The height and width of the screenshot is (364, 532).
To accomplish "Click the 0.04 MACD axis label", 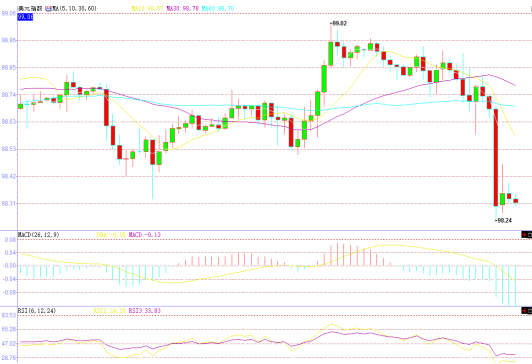I will pyautogui.click(x=10, y=253).
